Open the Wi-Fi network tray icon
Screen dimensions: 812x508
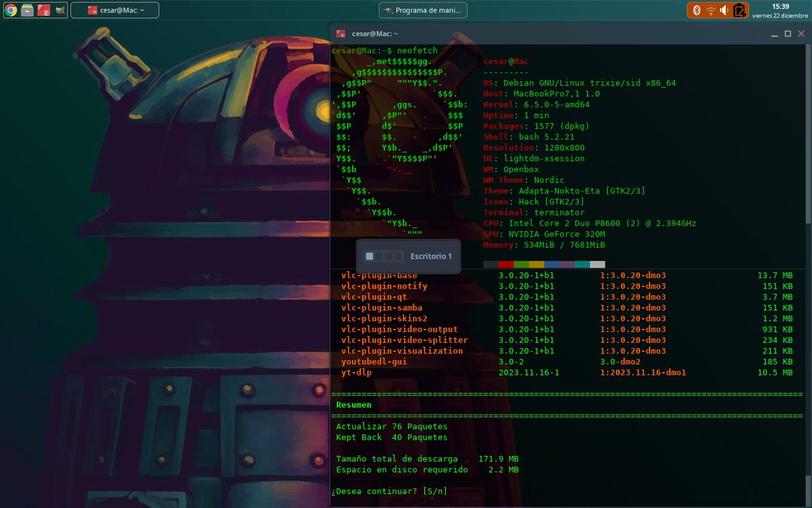[710, 10]
